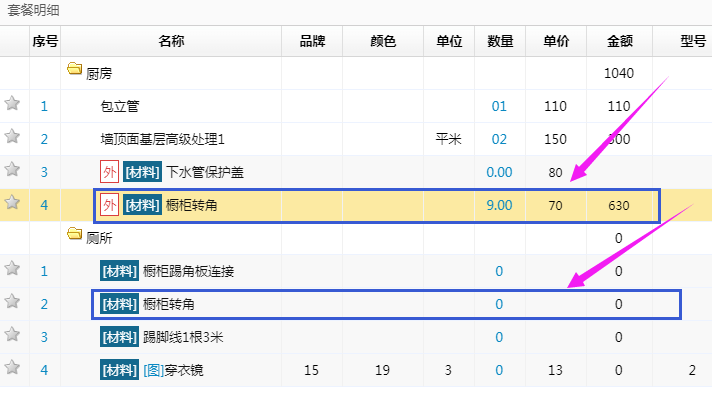Star the 厕所 橱柜转角 row
The width and height of the screenshot is (712, 394).
click(12, 301)
